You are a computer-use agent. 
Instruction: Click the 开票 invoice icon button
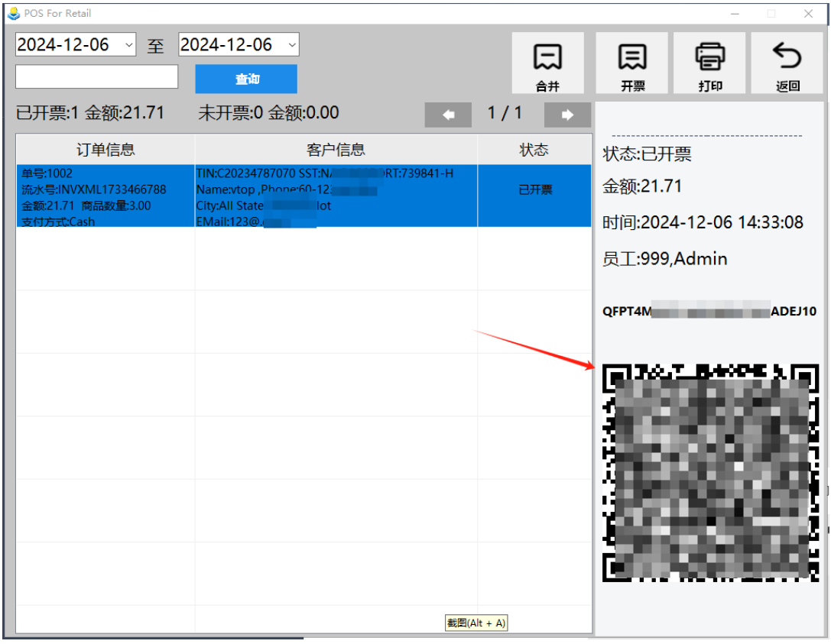[631, 63]
